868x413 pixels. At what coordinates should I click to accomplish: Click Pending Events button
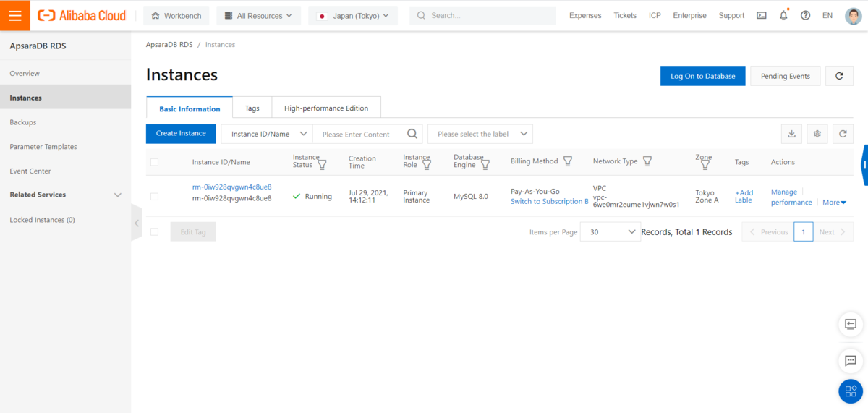pos(786,76)
